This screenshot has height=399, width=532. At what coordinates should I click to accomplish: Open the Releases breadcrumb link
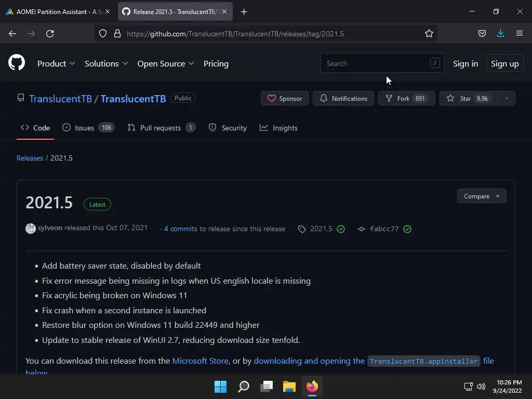pyautogui.click(x=30, y=158)
